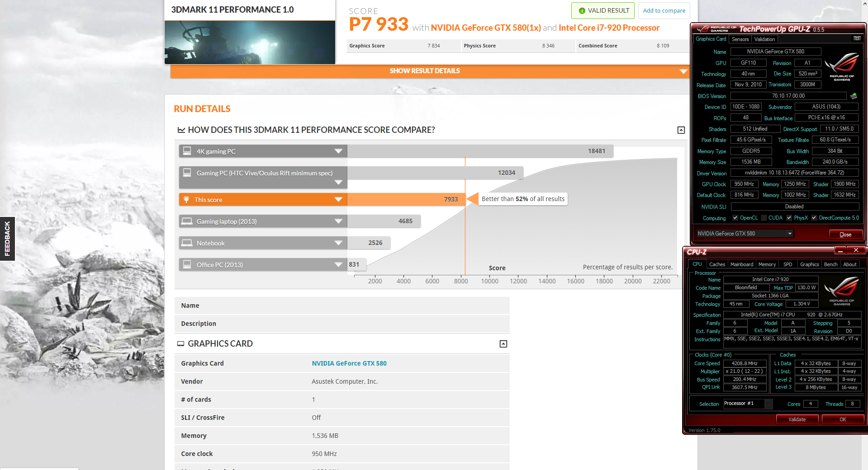Switch to the Sensors tab in GPU-Z

(740, 39)
